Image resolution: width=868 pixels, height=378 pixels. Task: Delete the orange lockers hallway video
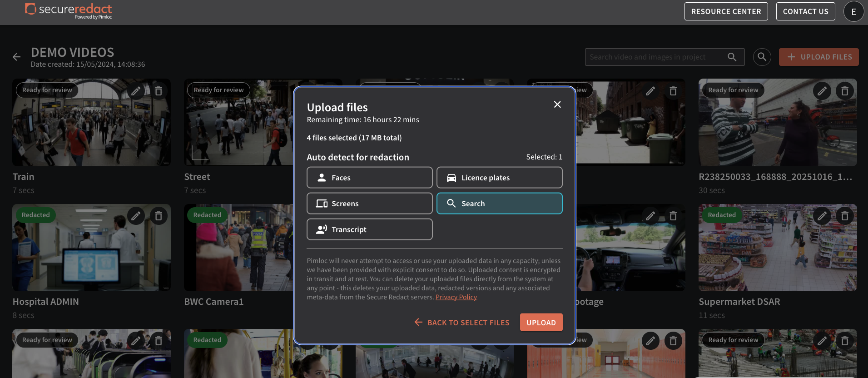pos(673,341)
